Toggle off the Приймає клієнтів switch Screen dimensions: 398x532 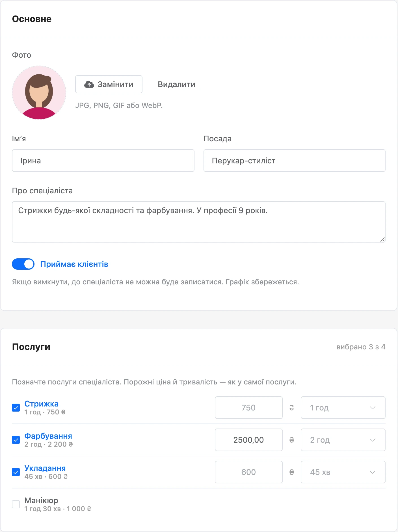(x=23, y=264)
